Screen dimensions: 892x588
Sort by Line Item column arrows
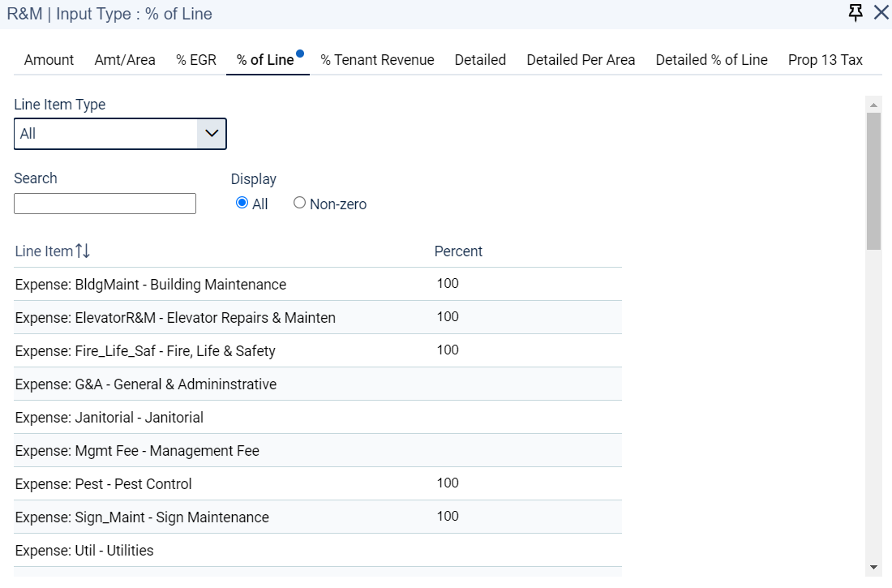(83, 251)
